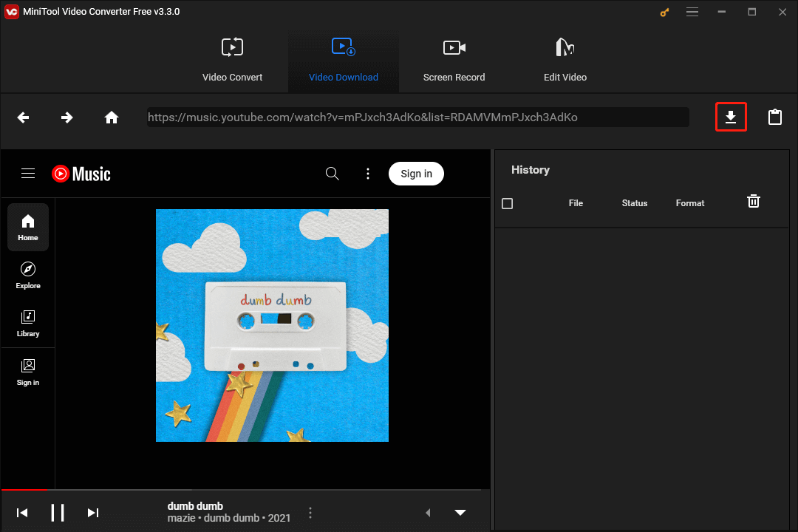Select Home in YouTube Music sidebar

[28, 227]
